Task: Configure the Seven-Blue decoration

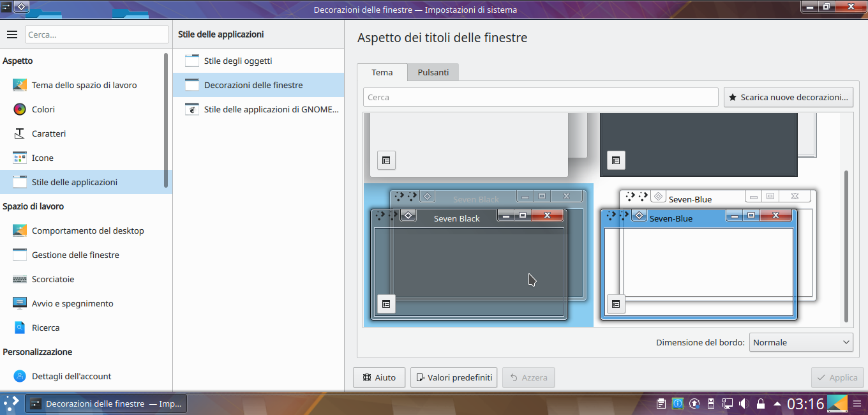Action: click(616, 304)
